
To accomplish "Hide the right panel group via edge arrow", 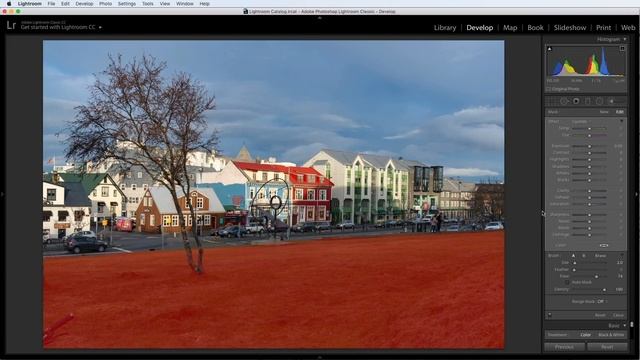I will point(637,194).
